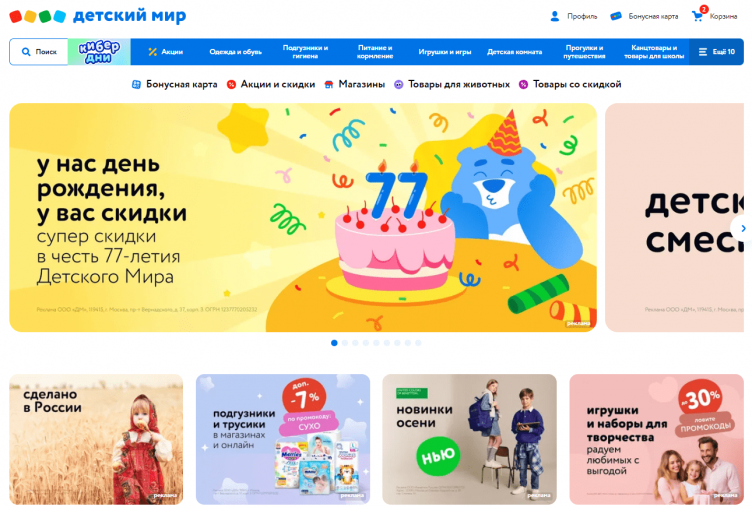
Task: Open the shopping cart Корзина icon
Action: tap(697, 16)
